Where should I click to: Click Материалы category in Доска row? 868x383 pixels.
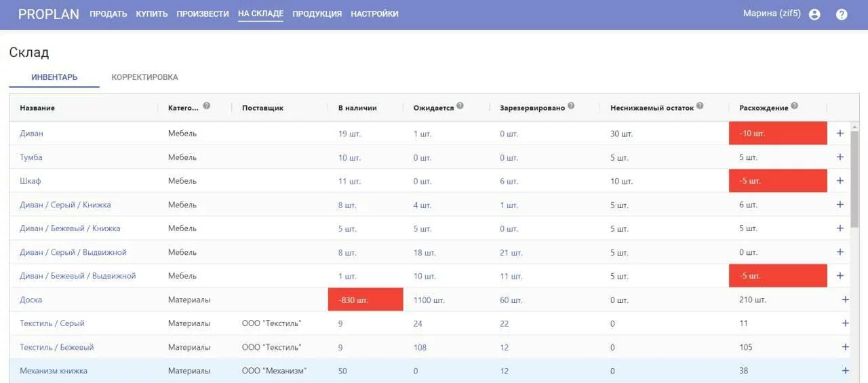tap(189, 300)
